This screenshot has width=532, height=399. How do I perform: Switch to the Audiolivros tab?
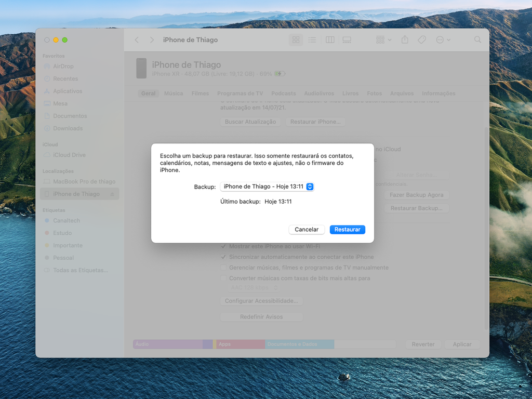click(x=319, y=94)
